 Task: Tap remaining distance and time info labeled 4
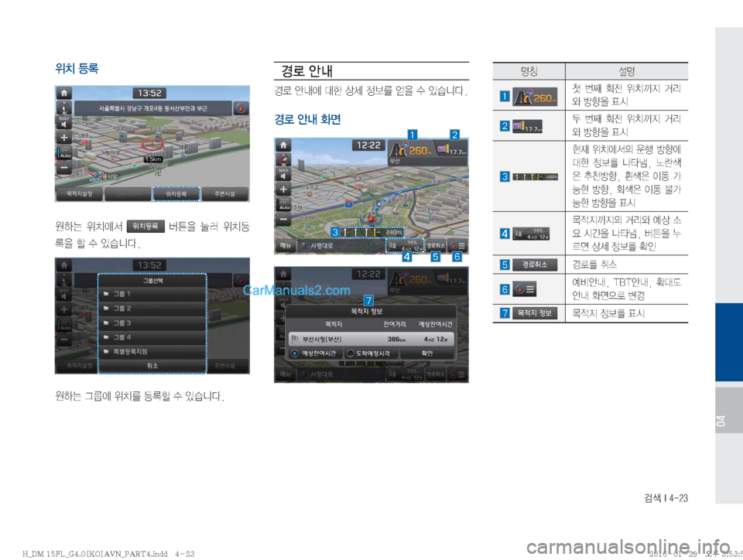(x=405, y=246)
